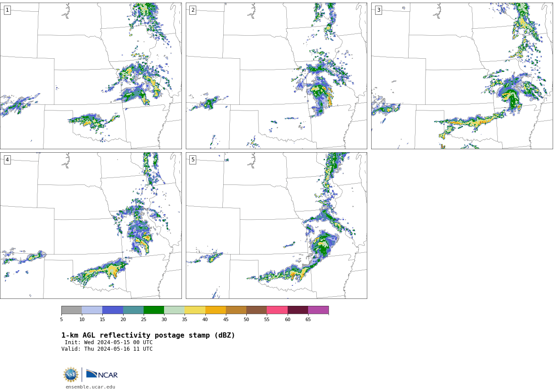Screen dimensions: 557x392
Task: Click the panel number label '2'
Action: 193,10
